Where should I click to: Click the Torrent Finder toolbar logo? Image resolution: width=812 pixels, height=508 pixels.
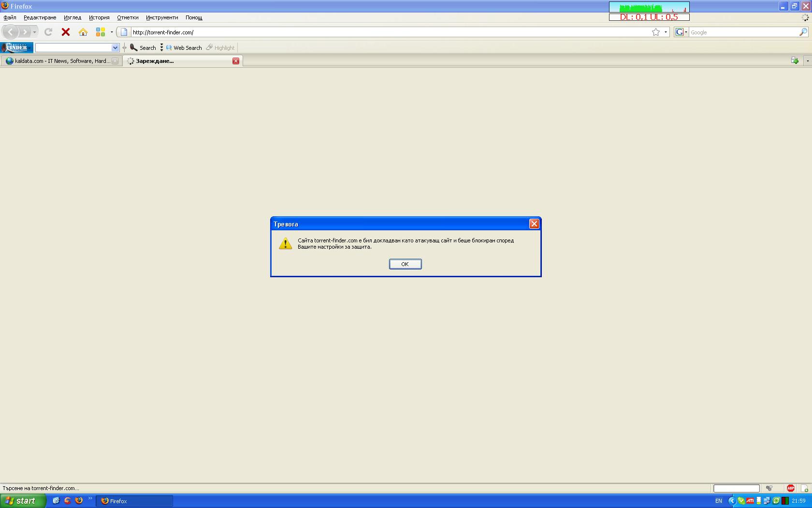tap(17, 47)
